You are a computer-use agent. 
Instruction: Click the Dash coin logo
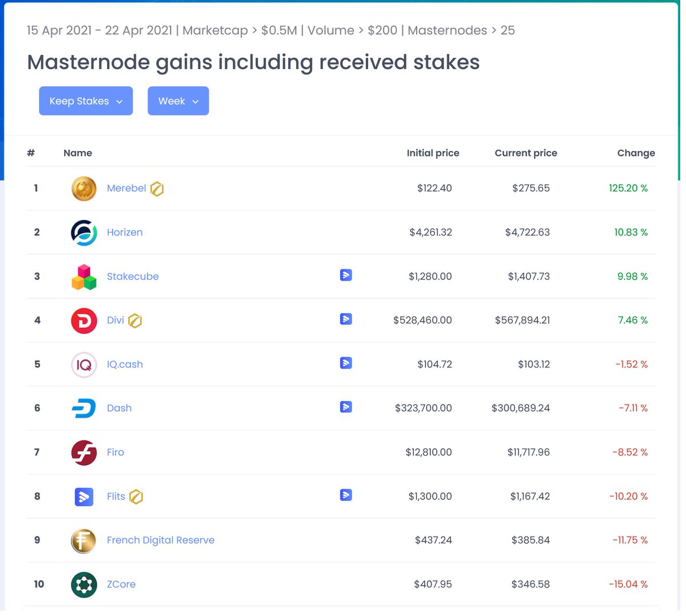[84, 409]
